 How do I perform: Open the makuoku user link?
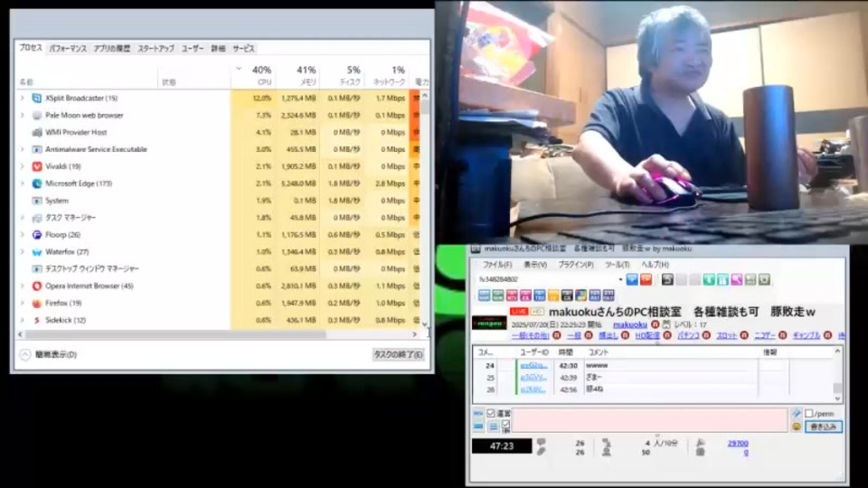(x=630, y=324)
